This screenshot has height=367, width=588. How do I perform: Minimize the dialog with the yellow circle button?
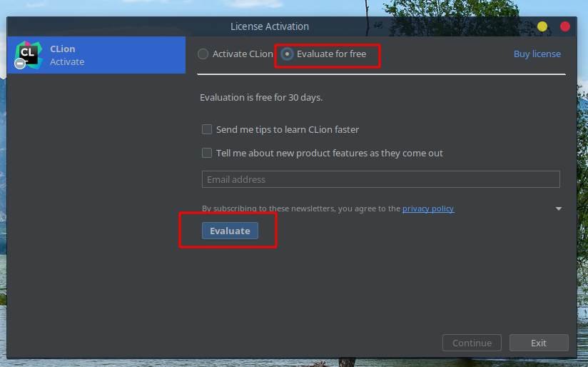(542, 26)
